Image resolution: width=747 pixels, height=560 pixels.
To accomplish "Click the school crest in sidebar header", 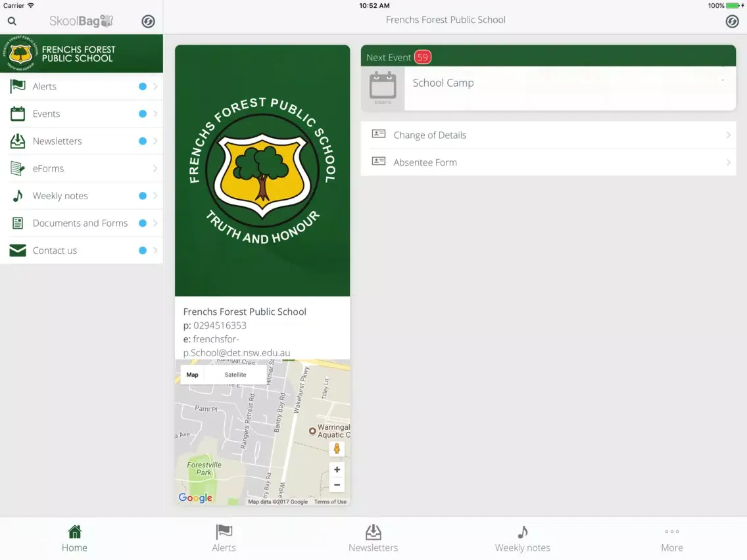I will [x=20, y=53].
